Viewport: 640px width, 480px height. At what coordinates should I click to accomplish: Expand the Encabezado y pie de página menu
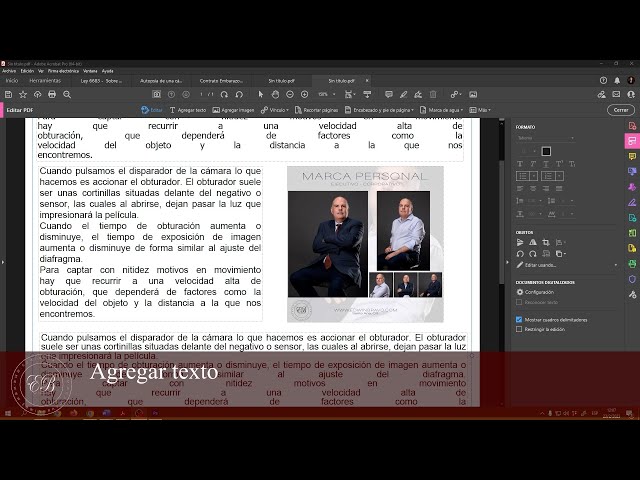click(x=379, y=110)
